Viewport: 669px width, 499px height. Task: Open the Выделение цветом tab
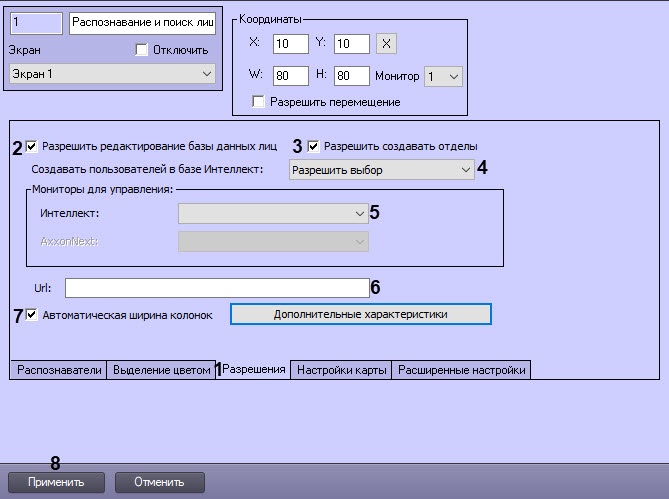click(x=161, y=370)
